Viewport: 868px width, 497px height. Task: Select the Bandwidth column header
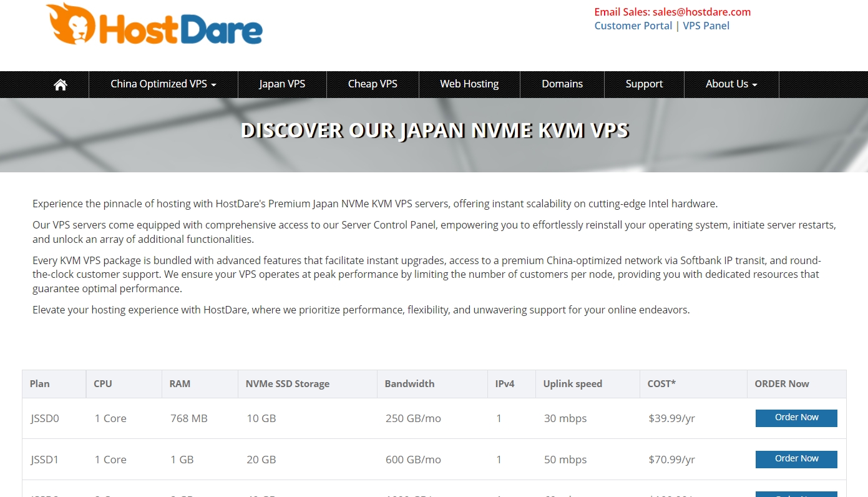point(409,383)
